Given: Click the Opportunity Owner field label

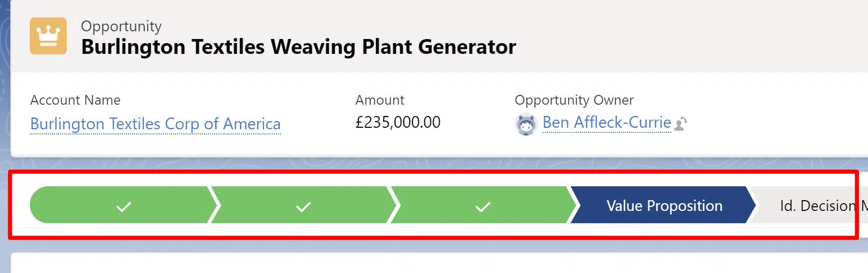Looking at the screenshot, I should tap(574, 100).
